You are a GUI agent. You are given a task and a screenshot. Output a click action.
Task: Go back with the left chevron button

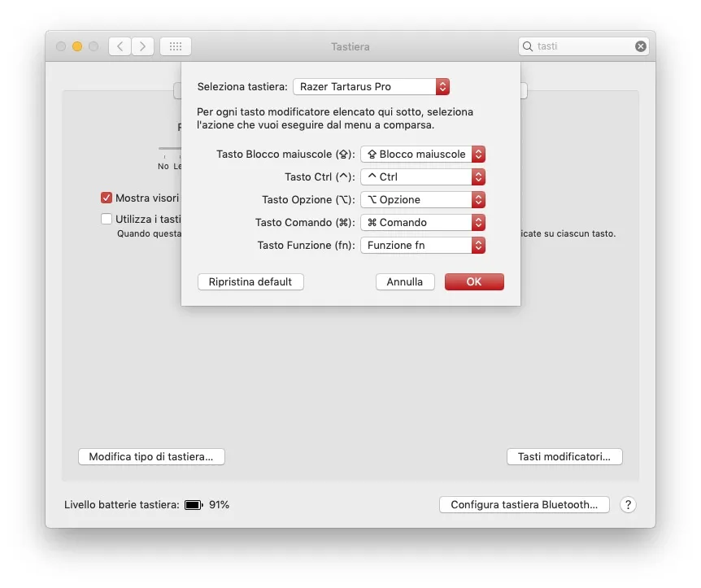(x=120, y=46)
